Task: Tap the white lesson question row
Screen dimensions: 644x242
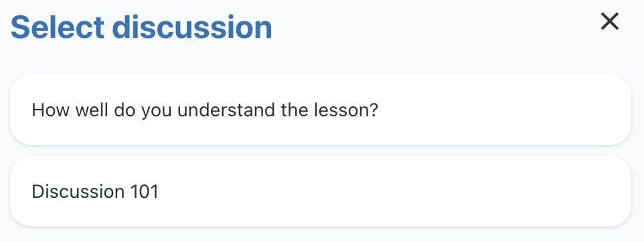Action: (321, 110)
